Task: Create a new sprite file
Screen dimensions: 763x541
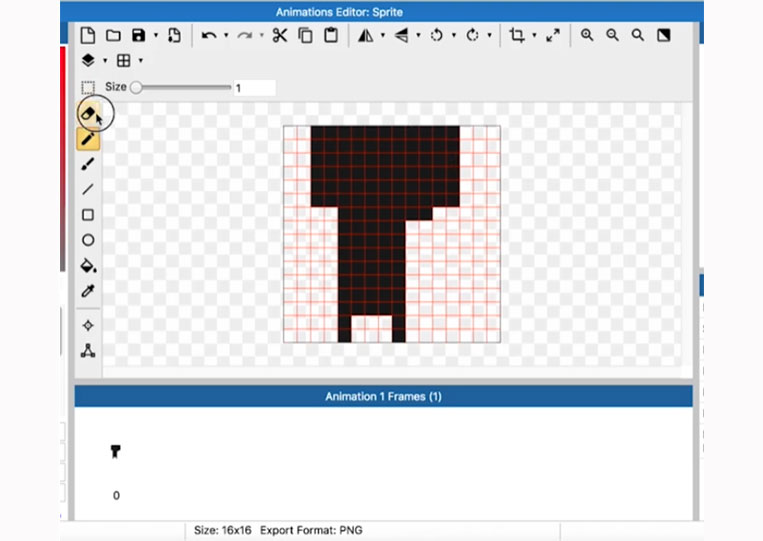Action: point(88,35)
